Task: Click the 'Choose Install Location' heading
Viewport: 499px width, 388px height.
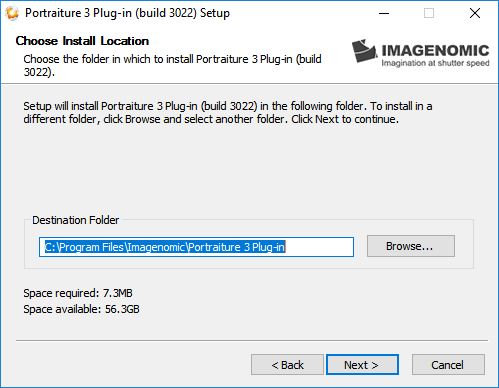Action: 82,41
